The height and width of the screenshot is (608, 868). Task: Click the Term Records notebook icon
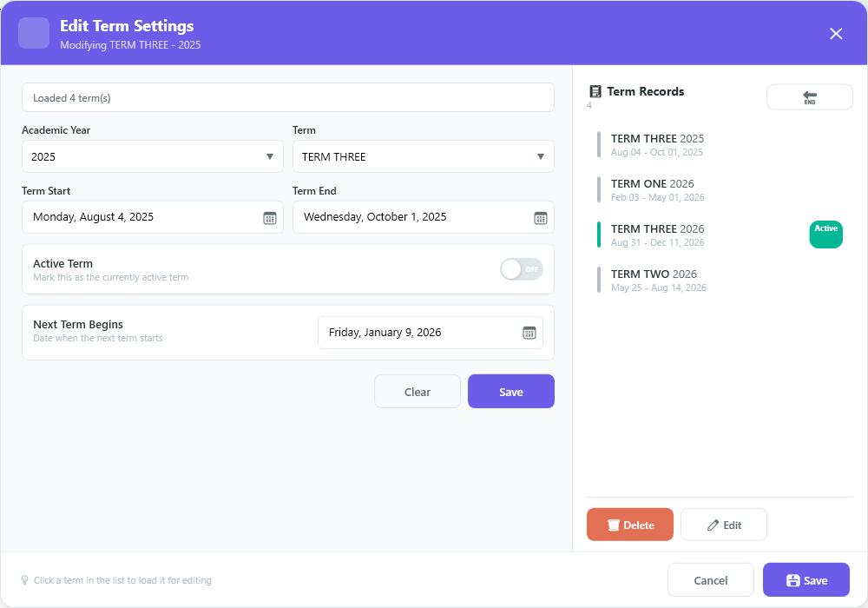595,91
